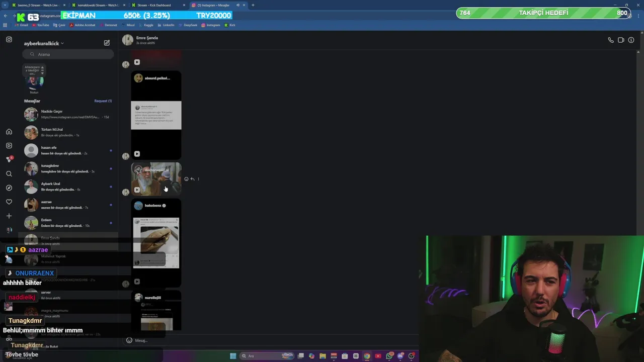Switch to beemo_0 Stream tab

(x=38, y=5)
